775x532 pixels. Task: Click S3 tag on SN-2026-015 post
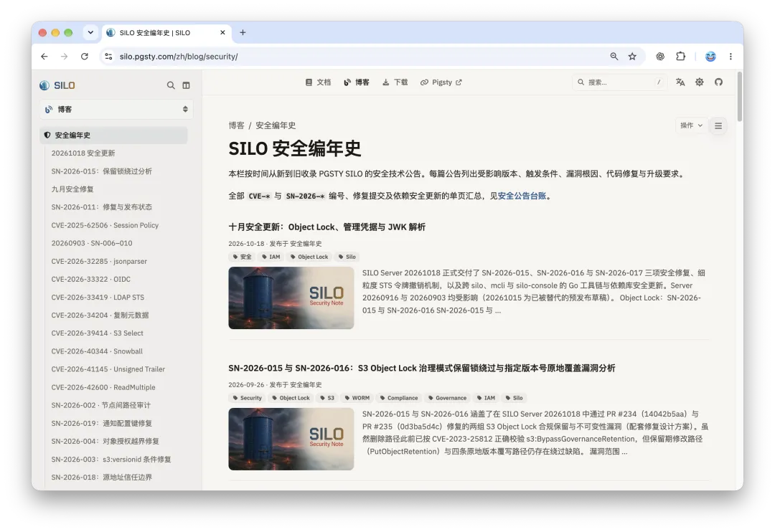coord(327,398)
